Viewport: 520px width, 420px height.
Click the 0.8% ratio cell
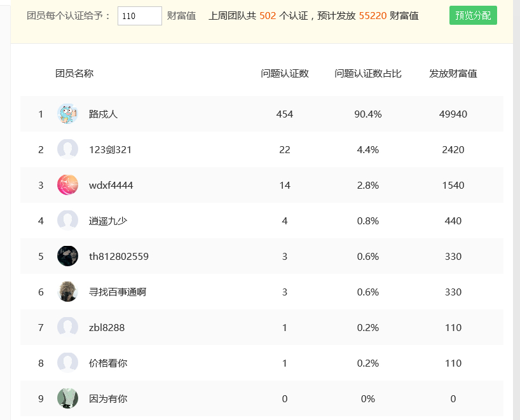tap(368, 220)
